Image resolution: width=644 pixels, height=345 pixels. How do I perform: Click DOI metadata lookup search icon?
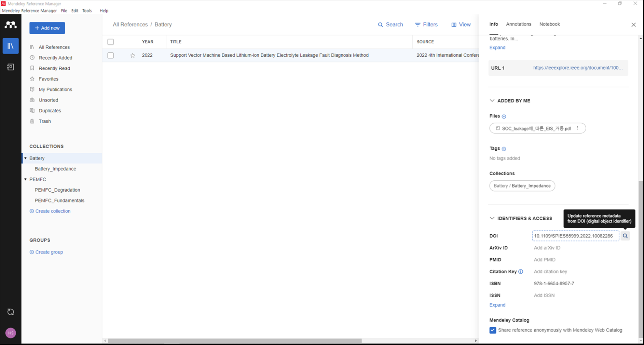click(625, 236)
